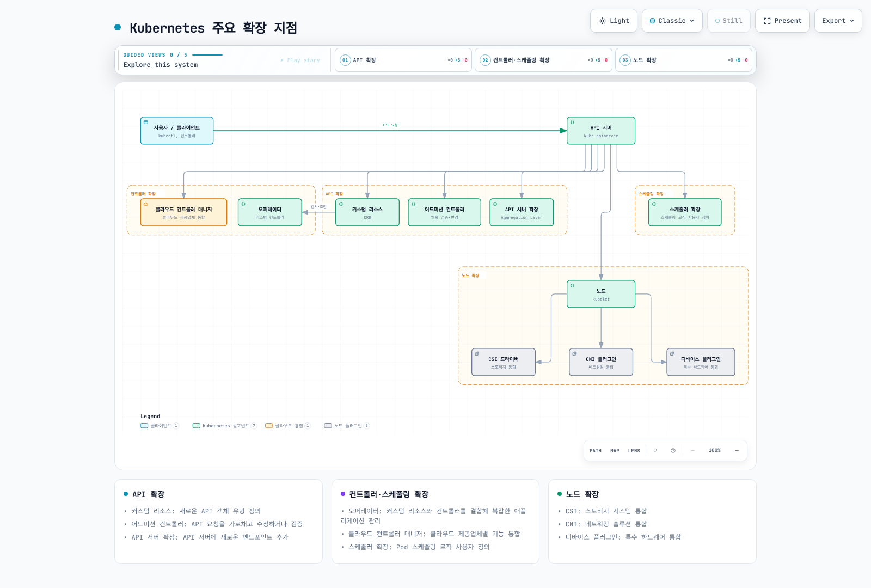Select the 어드미션 컨트롤러 node

444,212
